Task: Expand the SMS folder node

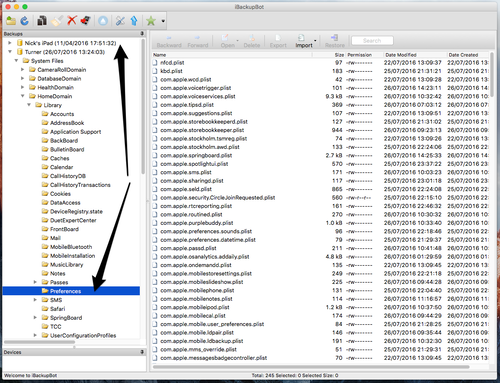Action: tap(35, 300)
